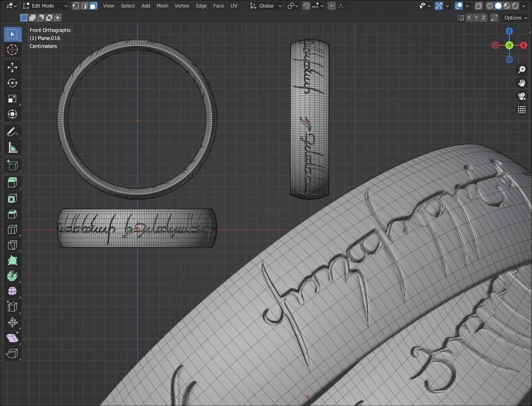The height and width of the screenshot is (406, 532).
Task: Switch perspective/orthographic with grid icon
Action: pos(522,110)
